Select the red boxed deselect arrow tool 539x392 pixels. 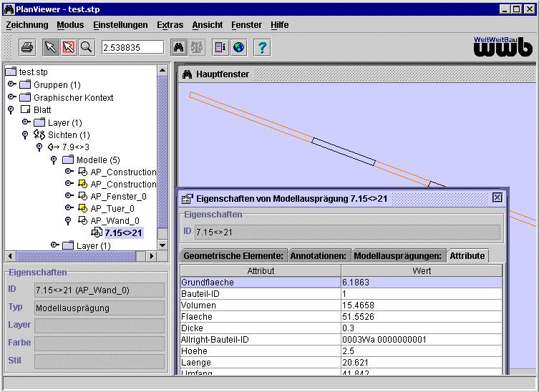[69, 47]
